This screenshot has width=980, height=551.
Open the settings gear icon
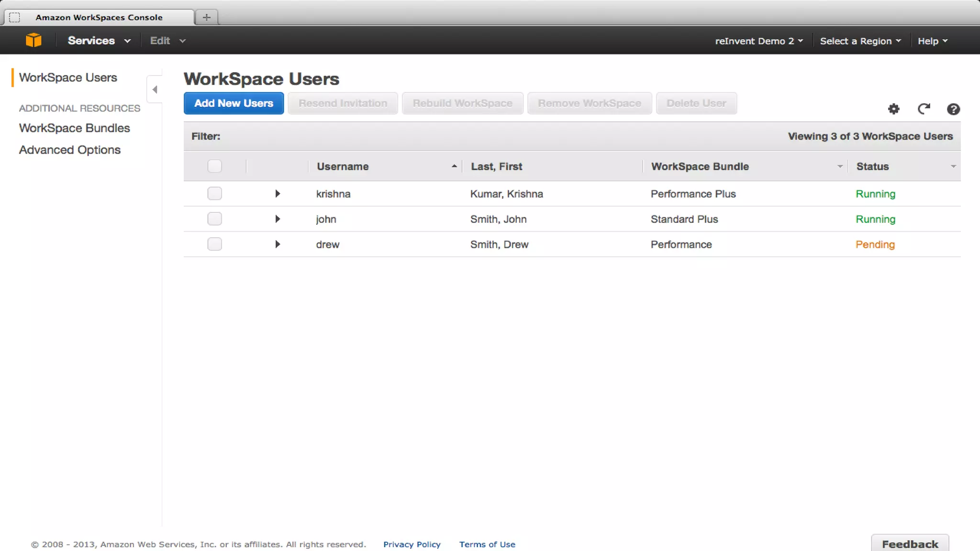click(893, 109)
